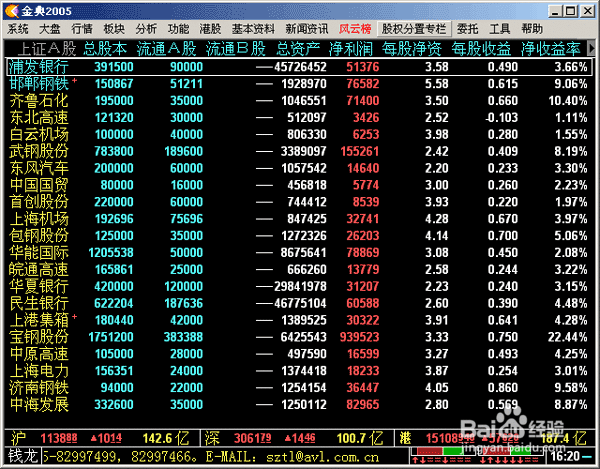
Task: Open the 系统 menu
Action: pos(18,29)
